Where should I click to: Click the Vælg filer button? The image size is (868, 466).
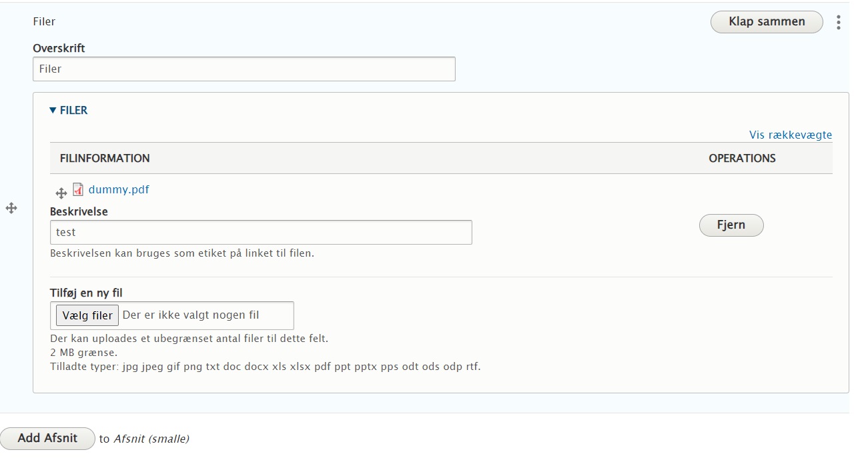click(x=87, y=315)
